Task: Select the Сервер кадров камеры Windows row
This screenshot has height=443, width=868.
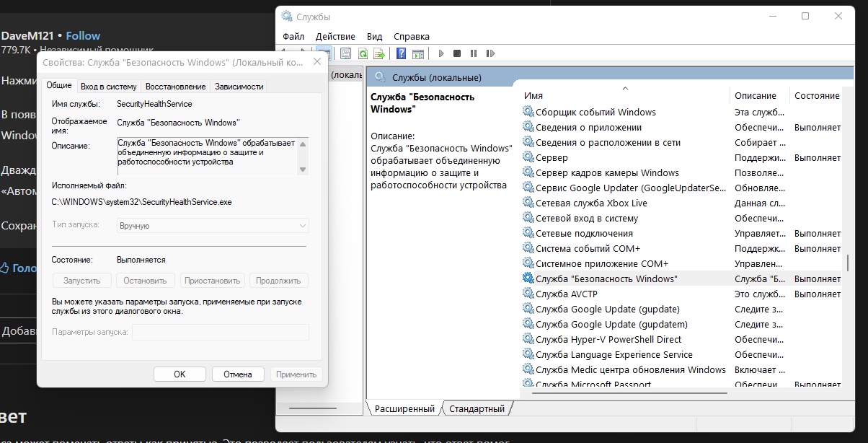Action: click(682, 172)
